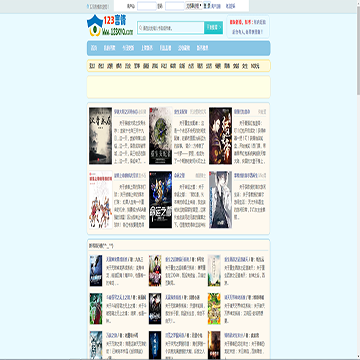The height and width of the screenshot is (360, 360).
Task: Expand the login duration dropdown in top bar
Action: (194, 6)
